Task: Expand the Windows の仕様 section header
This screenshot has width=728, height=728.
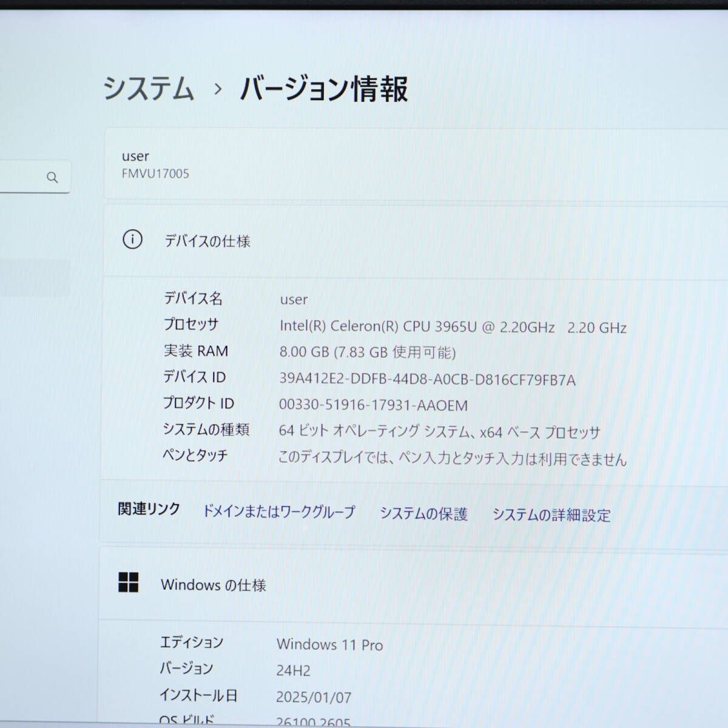Action: point(414,585)
